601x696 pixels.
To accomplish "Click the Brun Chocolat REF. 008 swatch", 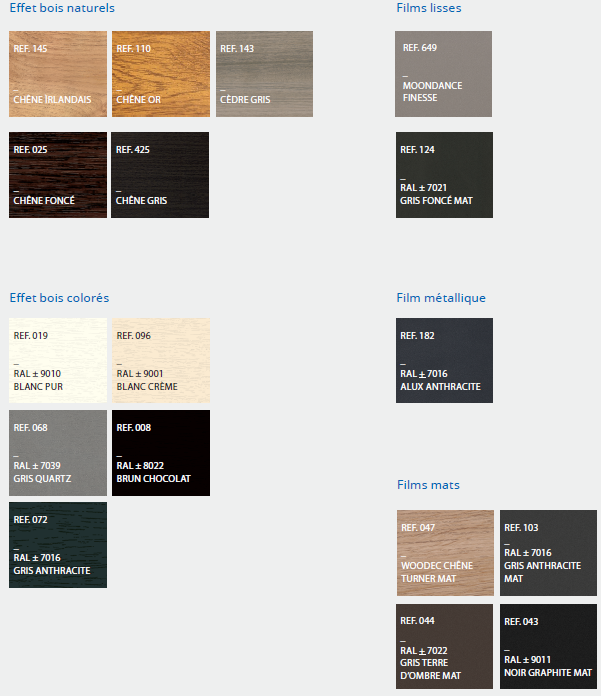I will [160, 453].
